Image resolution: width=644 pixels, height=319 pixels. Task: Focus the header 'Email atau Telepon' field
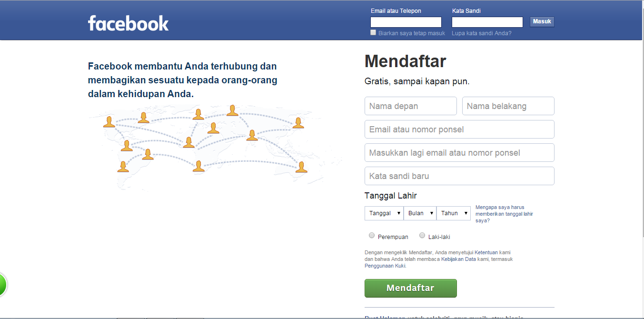(406, 22)
